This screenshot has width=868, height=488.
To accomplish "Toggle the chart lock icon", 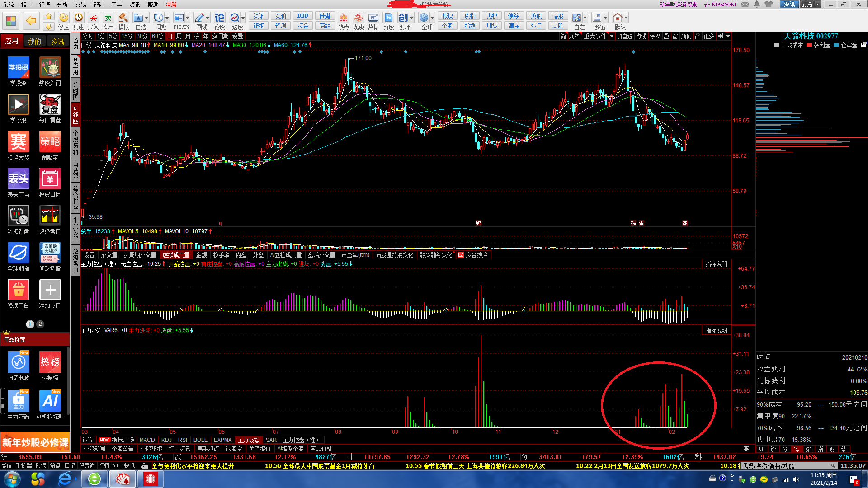I will (698, 36).
